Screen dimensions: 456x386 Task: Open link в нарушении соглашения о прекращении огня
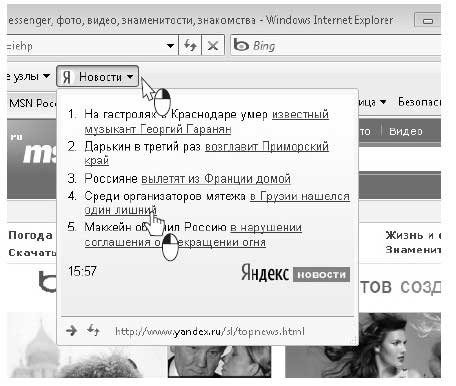[193, 235]
